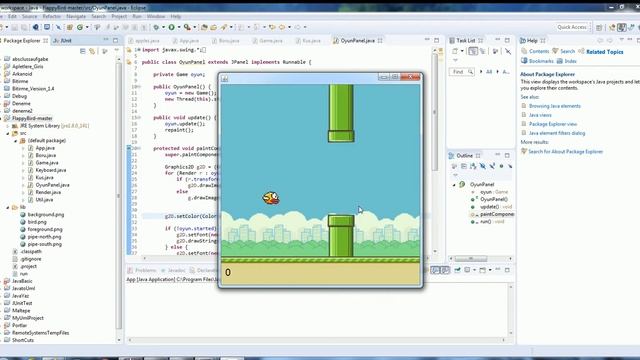This screenshot has height=360, width=640.
Task: Click the Task List Find field
Action: click(461, 72)
